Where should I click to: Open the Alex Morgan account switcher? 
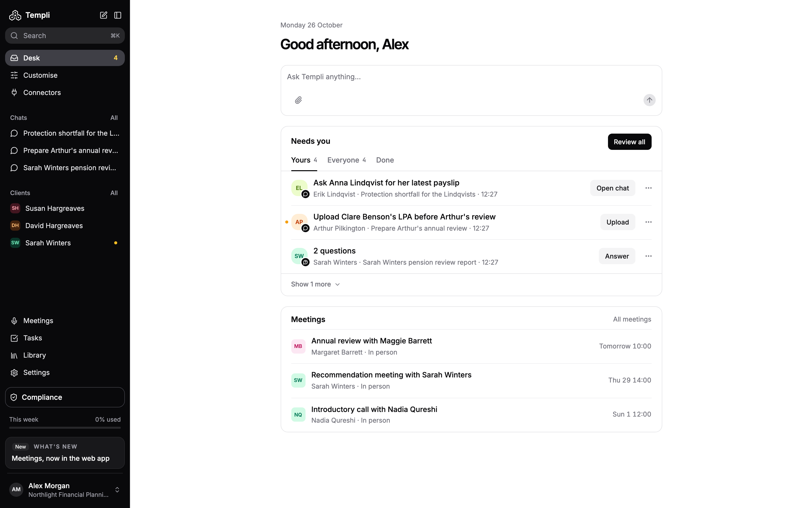[65, 490]
